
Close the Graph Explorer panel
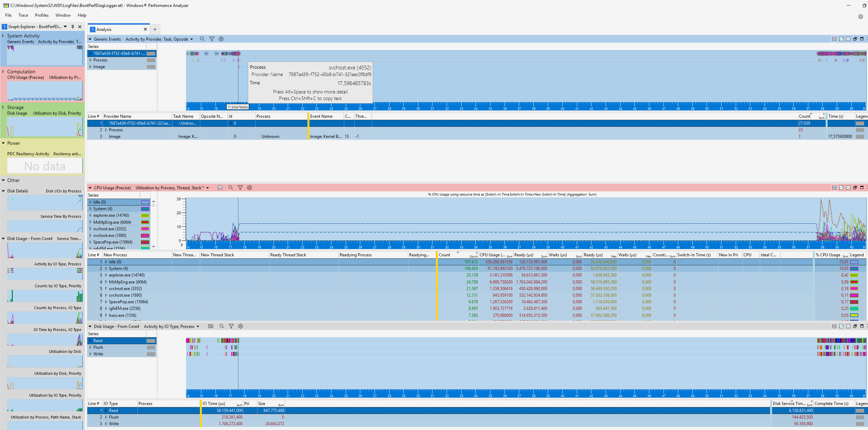pos(80,27)
